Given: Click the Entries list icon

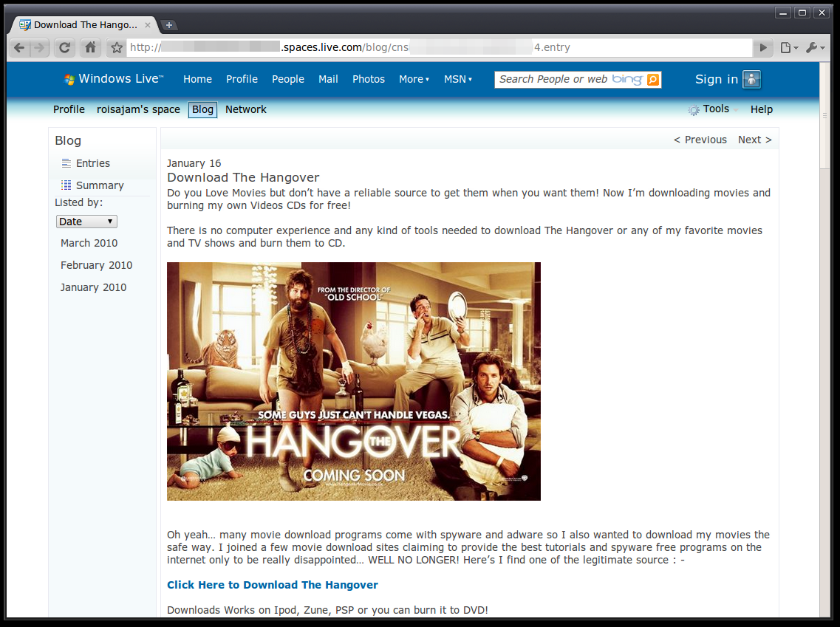Looking at the screenshot, I should click(x=66, y=163).
